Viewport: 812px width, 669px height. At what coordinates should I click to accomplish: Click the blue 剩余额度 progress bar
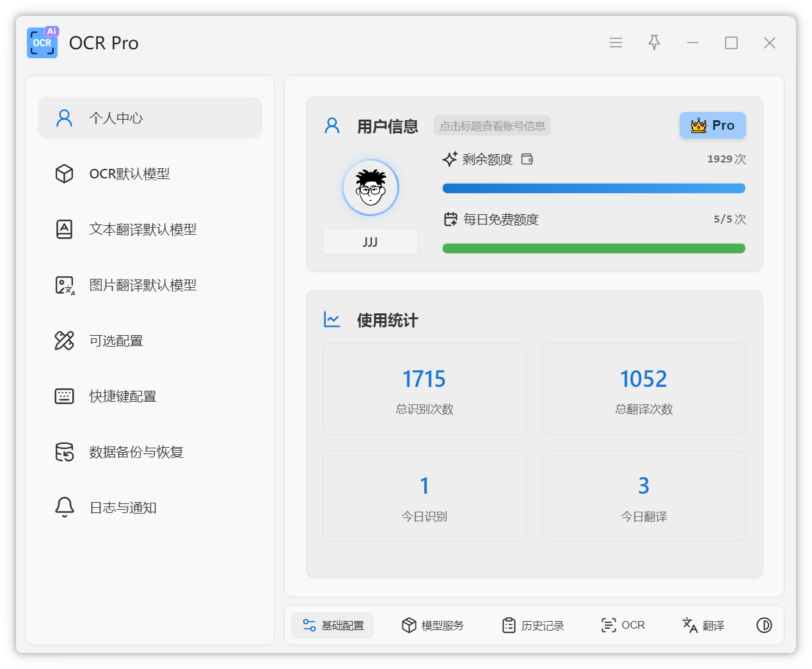(x=593, y=189)
